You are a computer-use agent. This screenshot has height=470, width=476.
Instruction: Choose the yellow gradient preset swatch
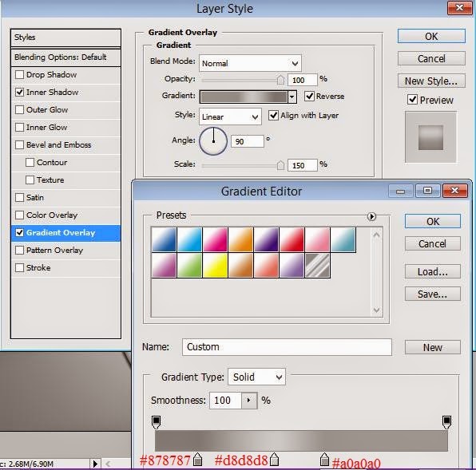[215, 266]
